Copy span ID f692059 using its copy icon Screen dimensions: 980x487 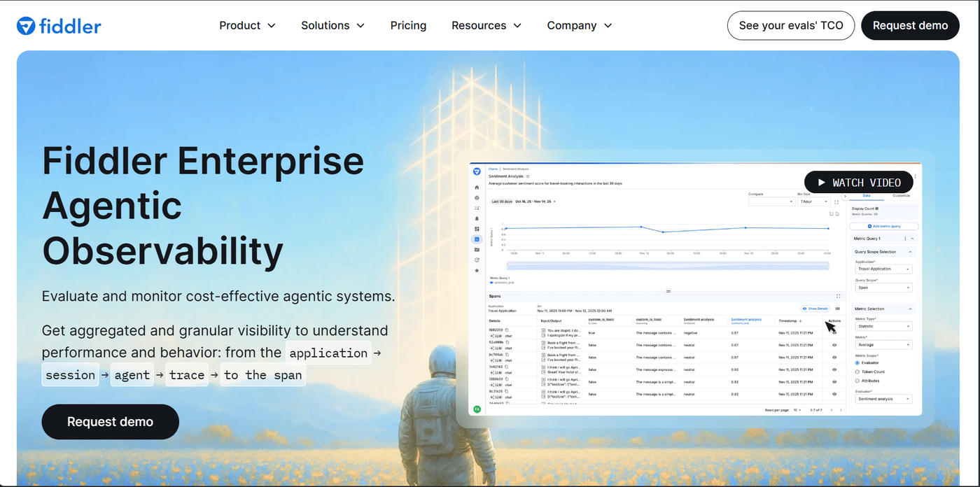(x=507, y=330)
